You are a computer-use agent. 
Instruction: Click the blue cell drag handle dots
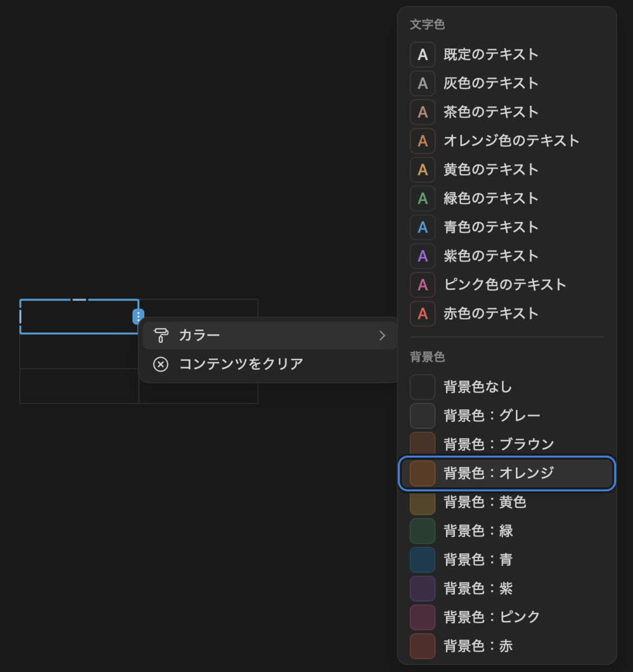(x=138, y=316)
